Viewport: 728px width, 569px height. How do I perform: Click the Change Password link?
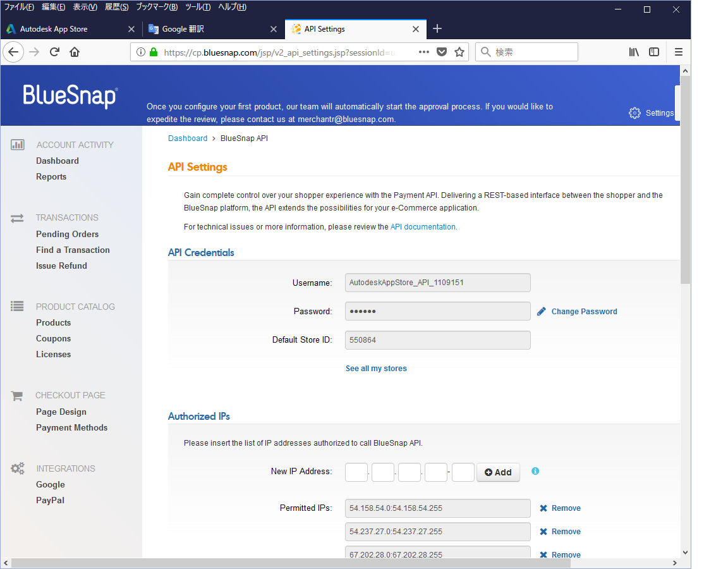(584, 312)
